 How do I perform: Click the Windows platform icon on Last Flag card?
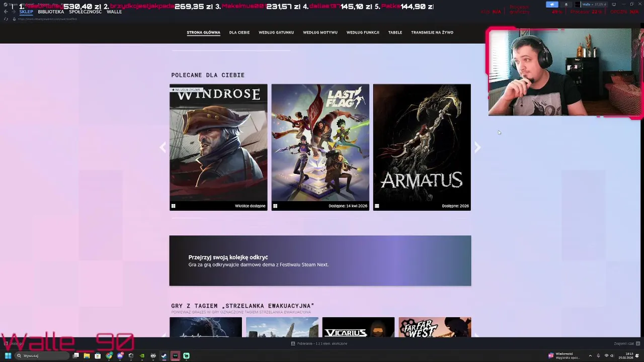(x=275, y=206)
